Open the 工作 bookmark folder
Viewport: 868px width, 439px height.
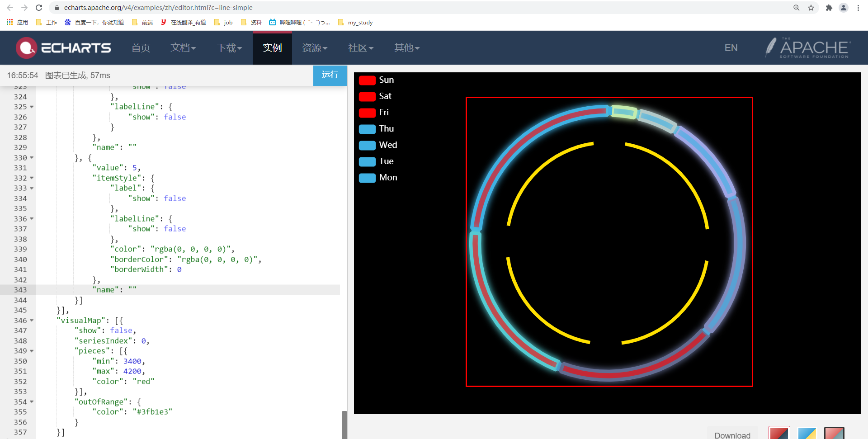coord(46,22)
